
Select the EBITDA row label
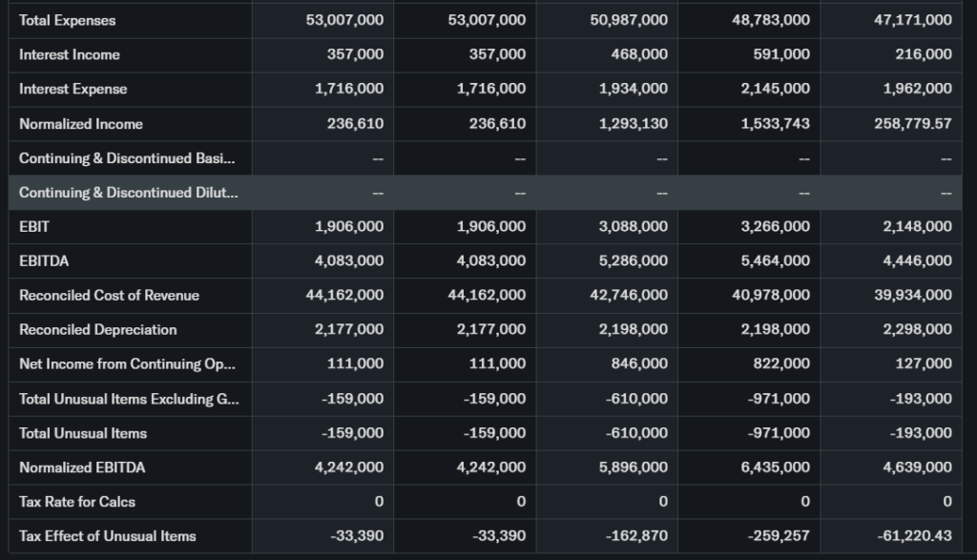pyautogui.click(x=44, y=260)
